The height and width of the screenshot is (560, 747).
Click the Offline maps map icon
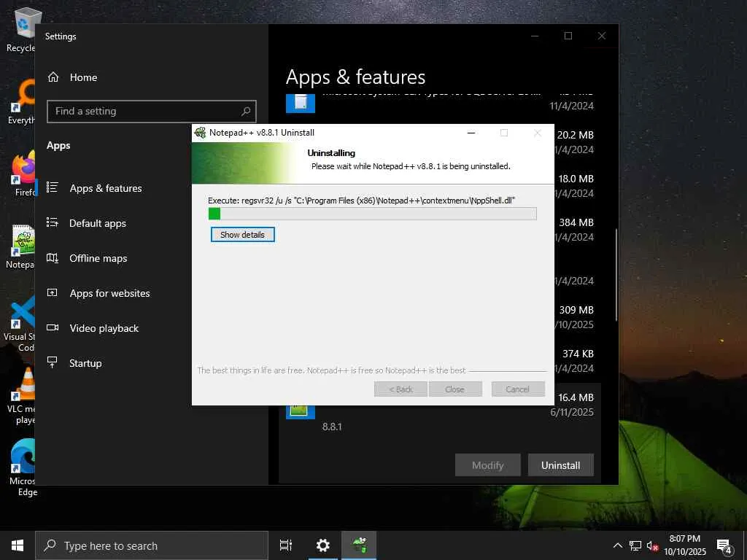click(x=53, y=257)
